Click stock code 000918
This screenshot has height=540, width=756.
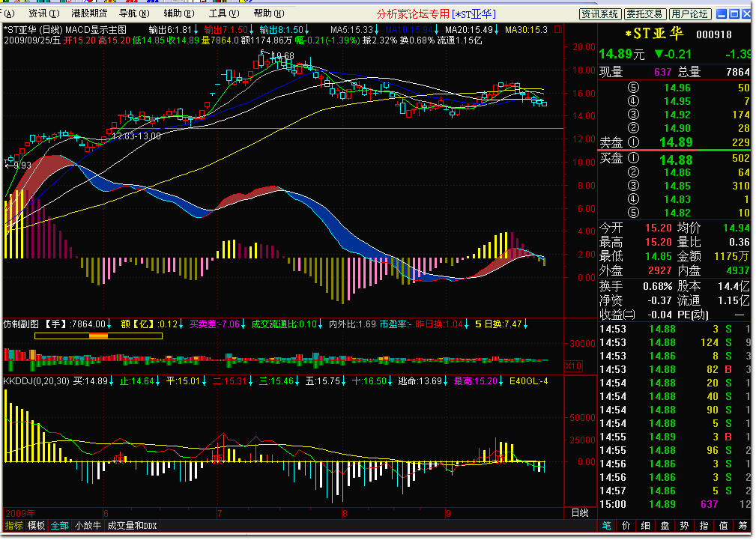pos(713,34)
